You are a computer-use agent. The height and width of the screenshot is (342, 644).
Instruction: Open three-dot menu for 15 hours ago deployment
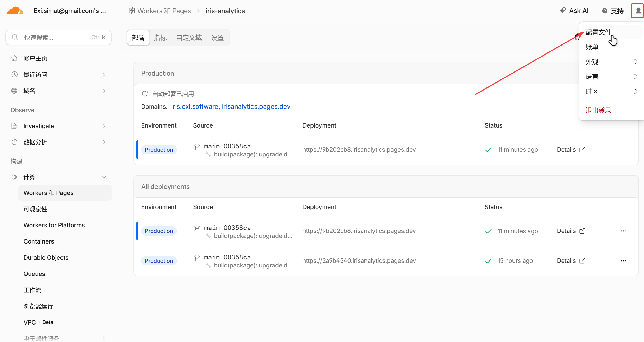623,261
